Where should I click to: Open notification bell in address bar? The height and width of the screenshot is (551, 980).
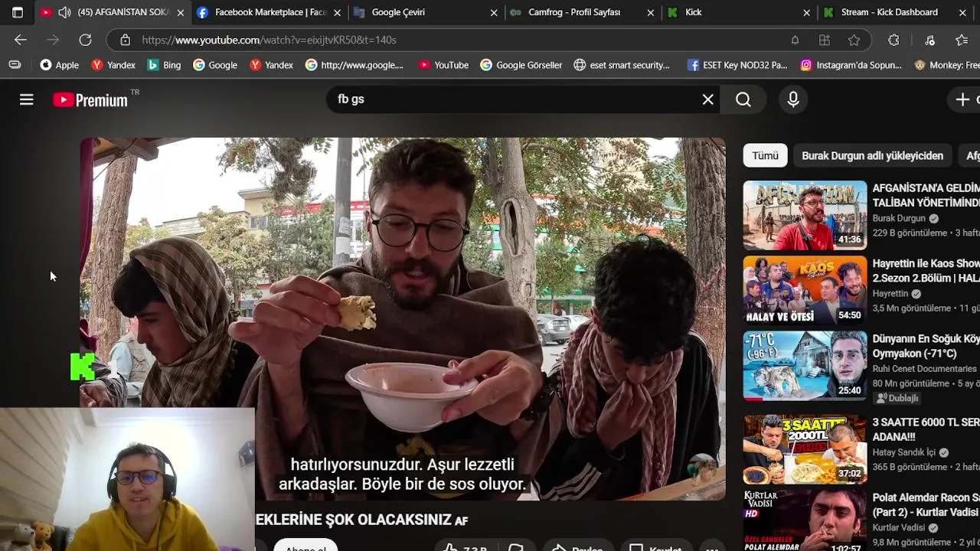coord(795,40)
